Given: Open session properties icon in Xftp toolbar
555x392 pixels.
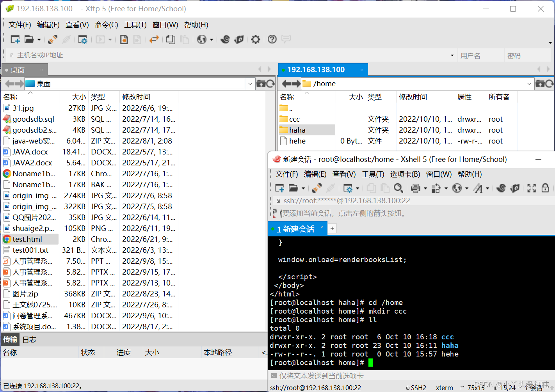Looking at the screenshot, I should (x=83, y=39).
